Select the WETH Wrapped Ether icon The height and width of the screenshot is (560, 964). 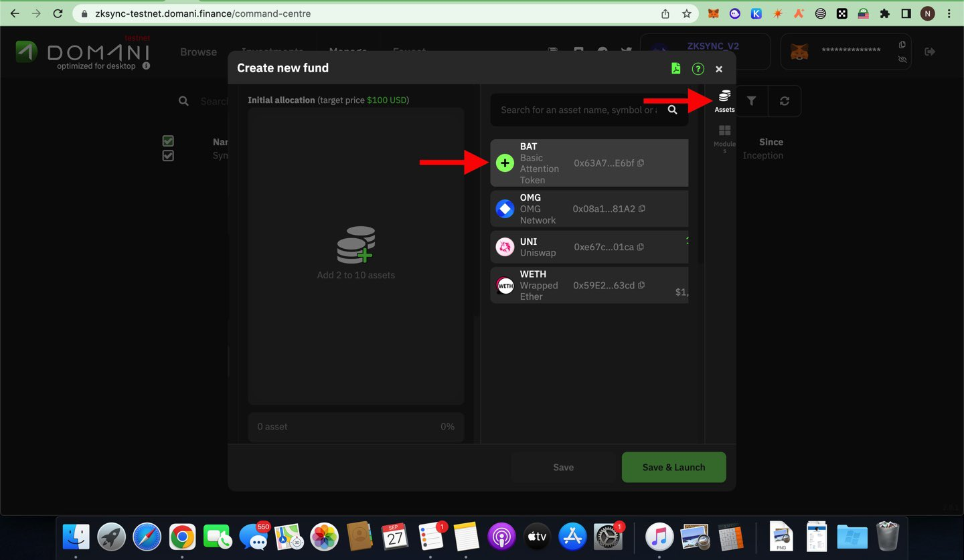point(505,286)
